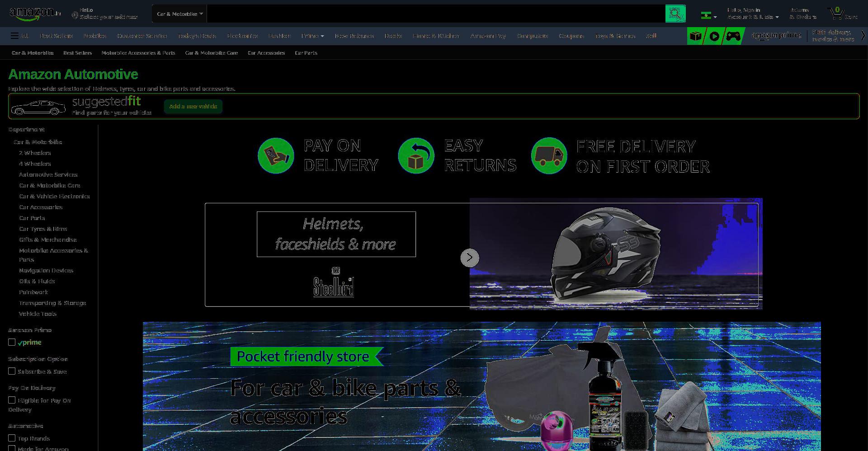Click into the search text field
This screenshot has width=868, height=451.
click(436, 14)
